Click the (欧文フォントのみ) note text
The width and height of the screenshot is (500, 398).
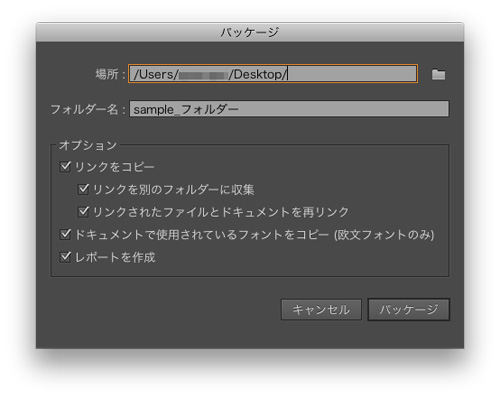point(384,235)
